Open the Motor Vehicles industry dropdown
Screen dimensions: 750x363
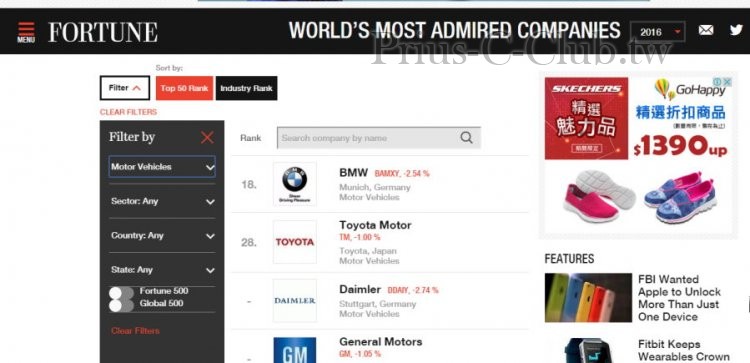coord(162,167)
